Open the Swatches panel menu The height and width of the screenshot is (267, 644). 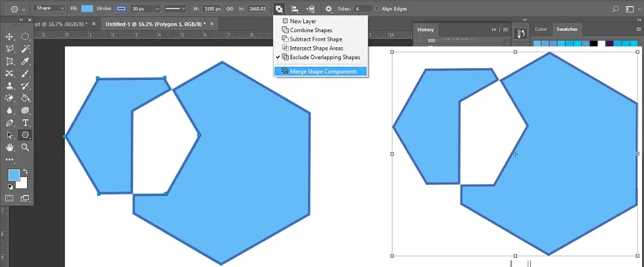pos(639,29)
